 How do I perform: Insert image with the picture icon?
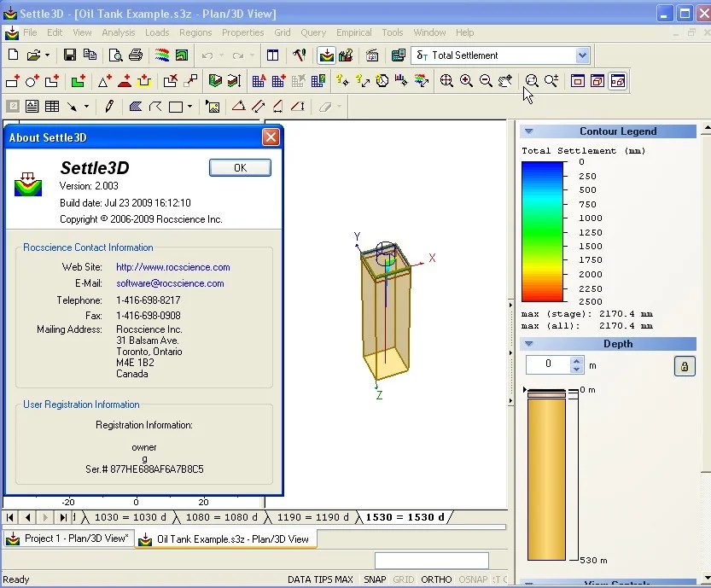213,107
